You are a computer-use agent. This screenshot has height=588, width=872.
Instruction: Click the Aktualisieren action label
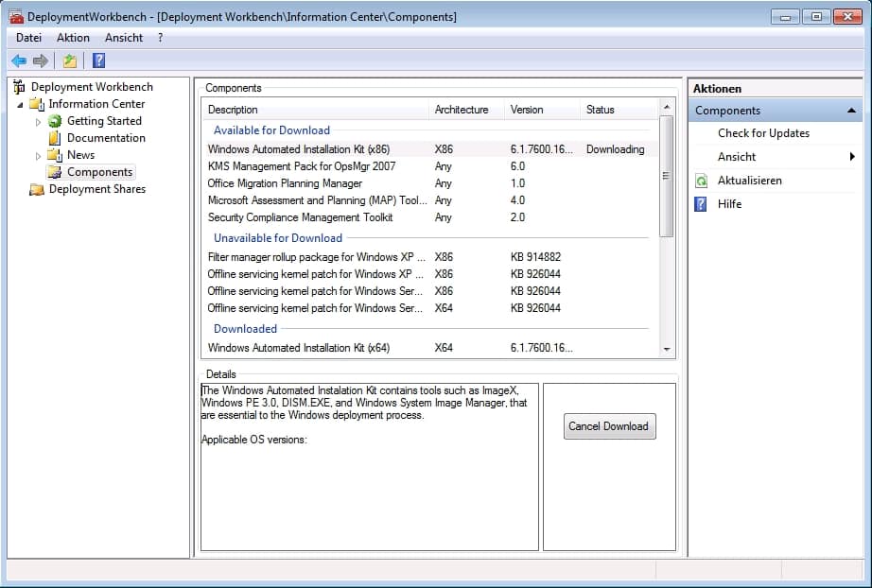(x=749, y=181)
